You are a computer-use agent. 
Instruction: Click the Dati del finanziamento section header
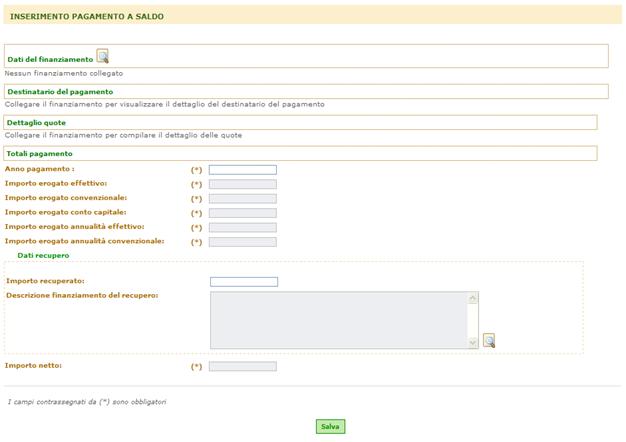[50, 59]
